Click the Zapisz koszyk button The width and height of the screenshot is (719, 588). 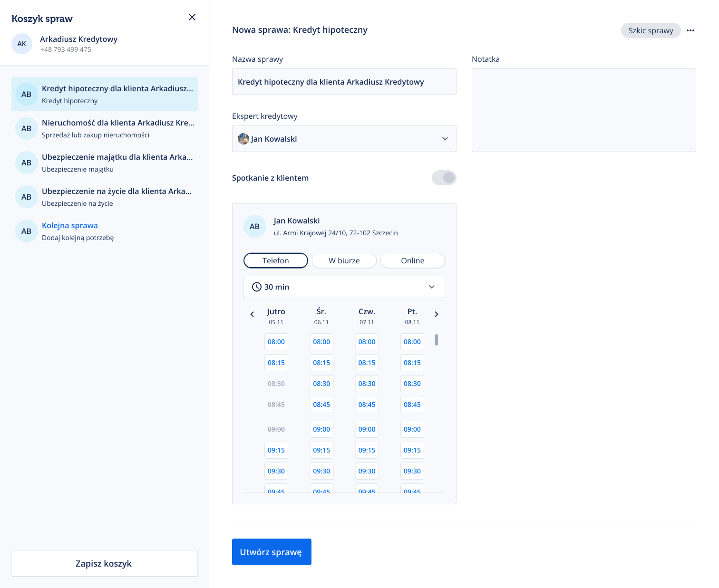(105, 563)
